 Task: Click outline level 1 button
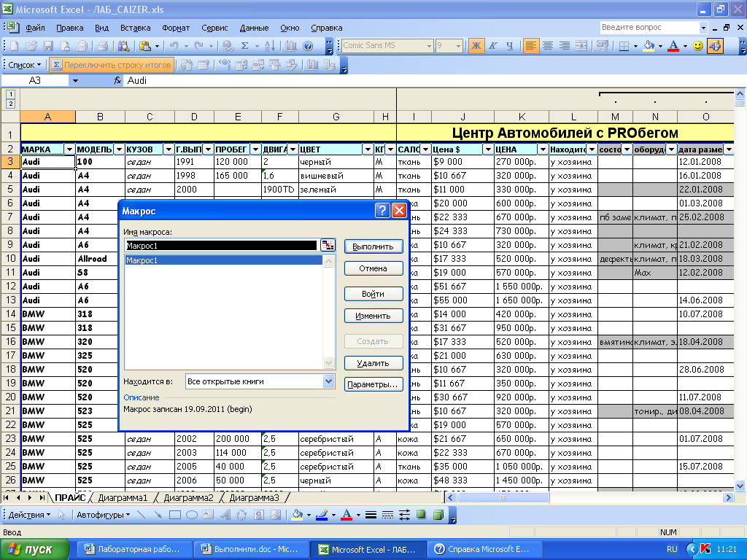10,94
